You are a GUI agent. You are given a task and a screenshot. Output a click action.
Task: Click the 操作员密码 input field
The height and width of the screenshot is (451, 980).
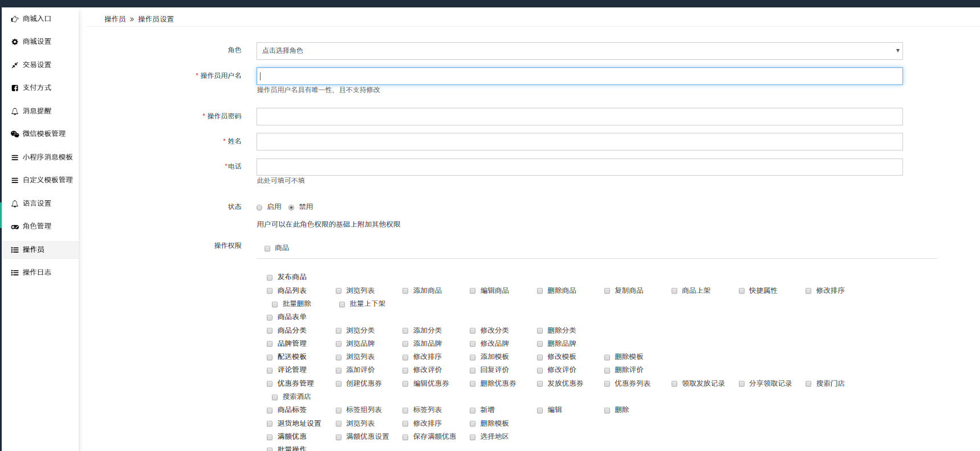(x=579, y=116)
